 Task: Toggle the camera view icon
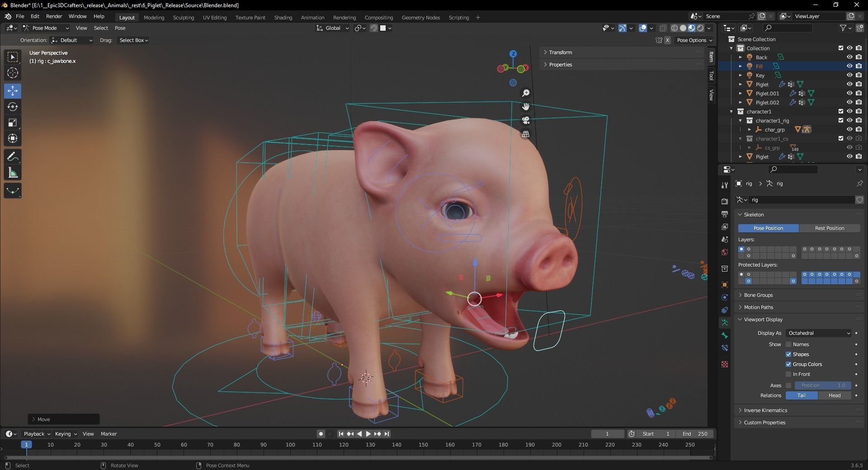click(526, 120)
